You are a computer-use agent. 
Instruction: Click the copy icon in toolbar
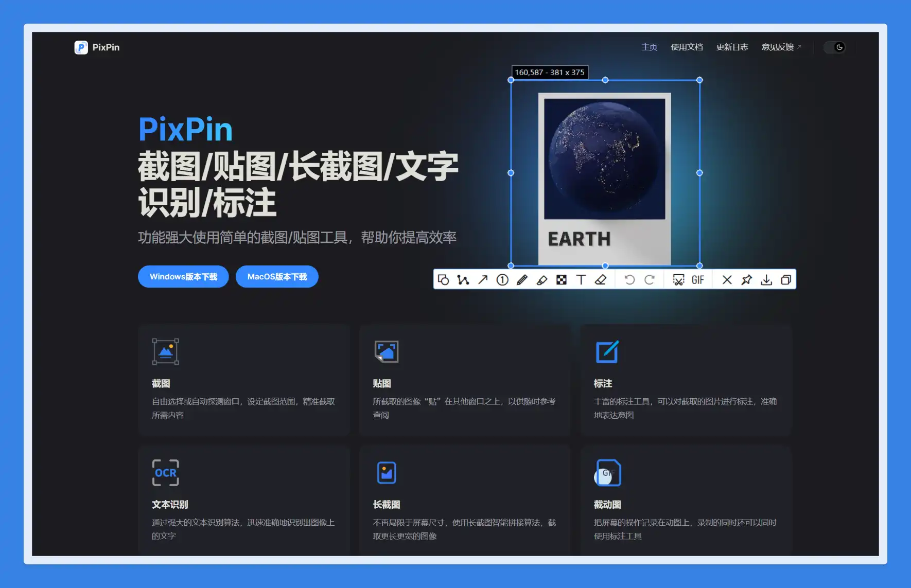point(786,279)
